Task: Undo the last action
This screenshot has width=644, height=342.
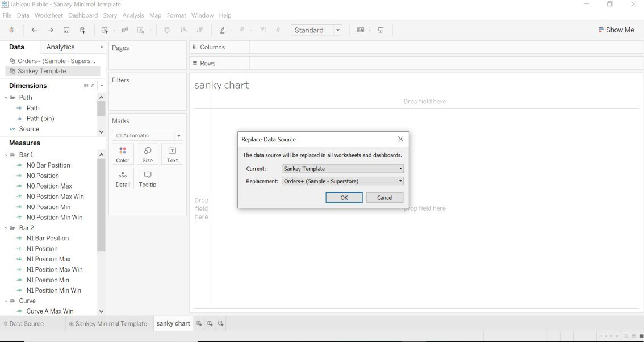Action: 34,30
